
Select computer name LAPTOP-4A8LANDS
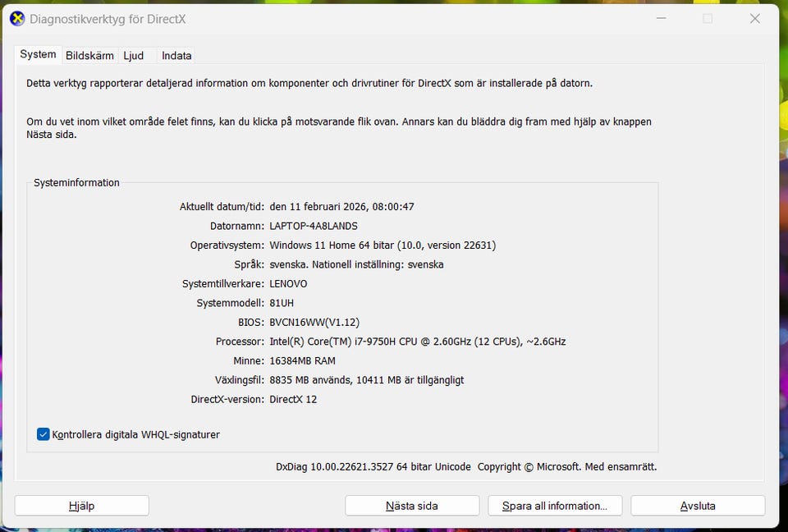click(314, 226)
